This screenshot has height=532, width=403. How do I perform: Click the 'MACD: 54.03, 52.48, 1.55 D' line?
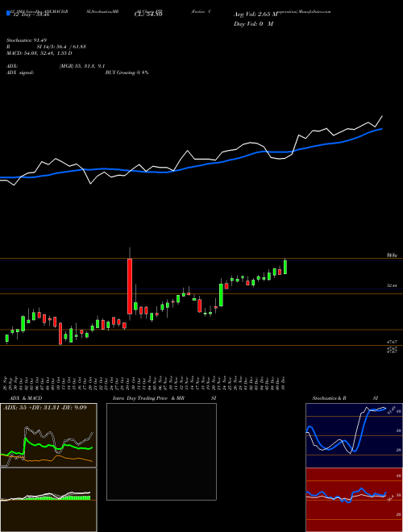[39, 53]
